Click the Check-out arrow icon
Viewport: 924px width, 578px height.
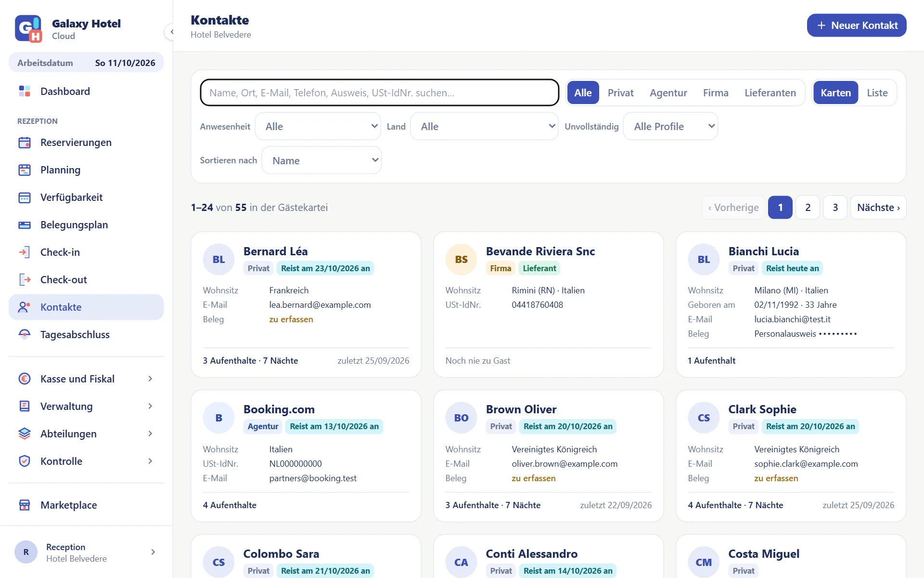[25, 280]
